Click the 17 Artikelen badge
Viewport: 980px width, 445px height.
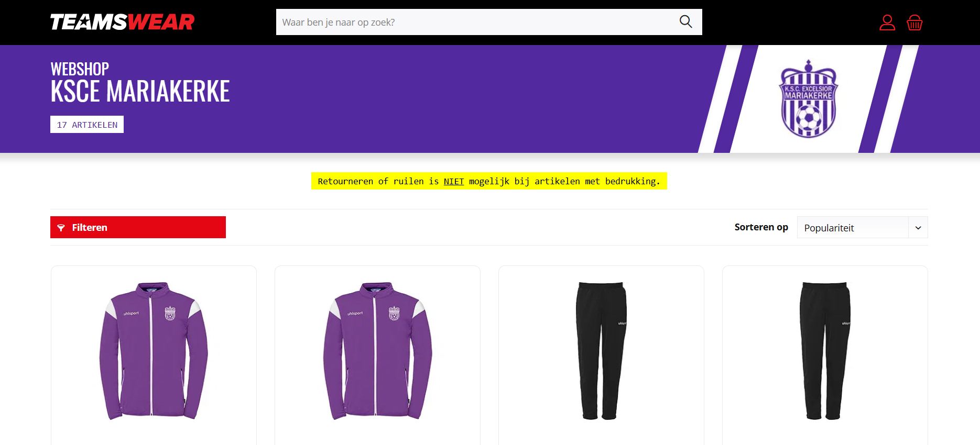[87, 125]
